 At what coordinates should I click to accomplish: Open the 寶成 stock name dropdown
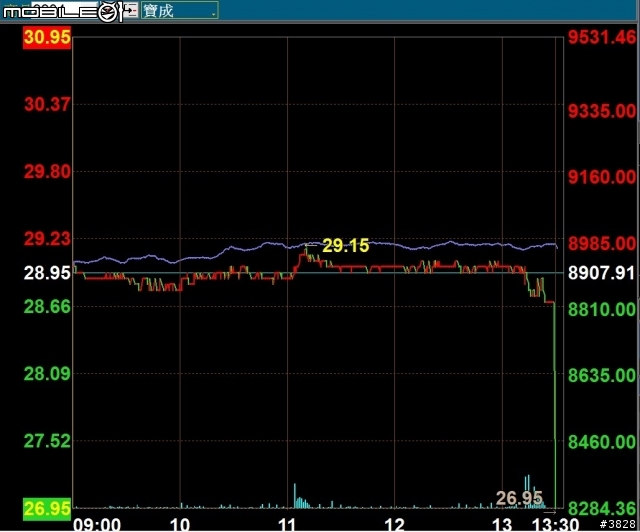pos(180,10)
